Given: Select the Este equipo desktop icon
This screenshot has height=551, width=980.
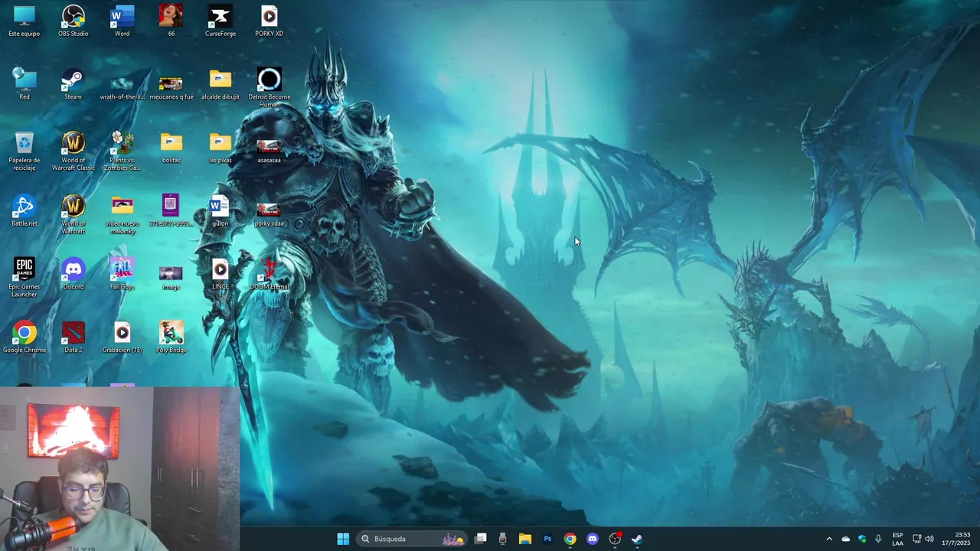Looking at the screenshot, I should (x=24, y=21).
